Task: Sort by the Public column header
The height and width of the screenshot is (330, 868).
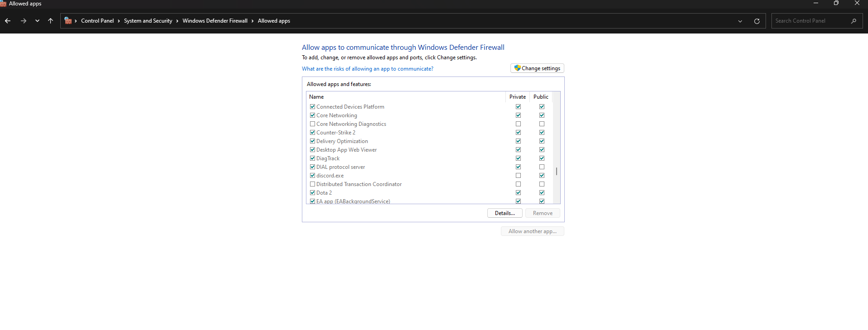Action: (541, 97)
